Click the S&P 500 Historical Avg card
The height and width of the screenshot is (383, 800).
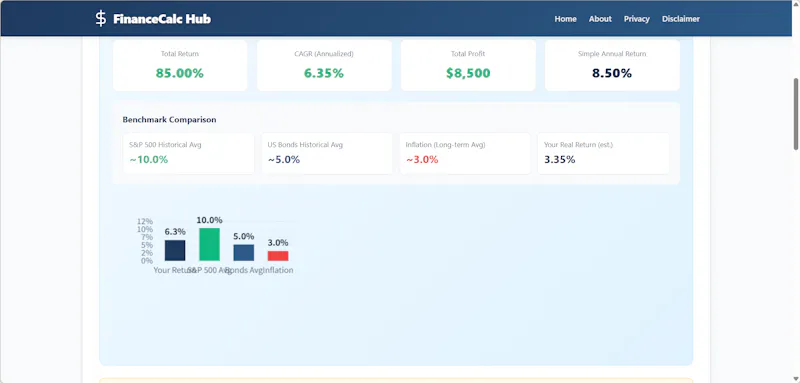pos(189,154)
